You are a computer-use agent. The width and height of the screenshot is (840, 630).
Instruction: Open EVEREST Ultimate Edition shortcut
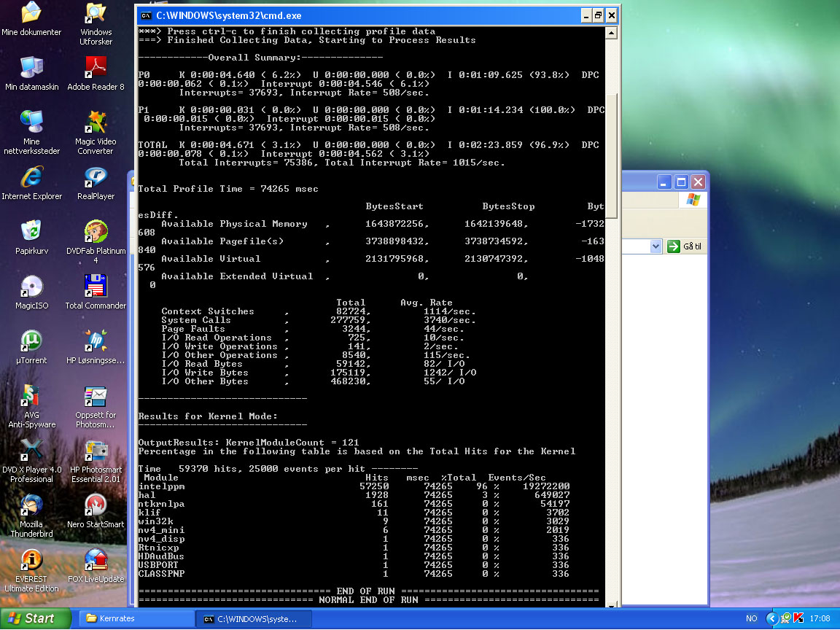(31, 560)
